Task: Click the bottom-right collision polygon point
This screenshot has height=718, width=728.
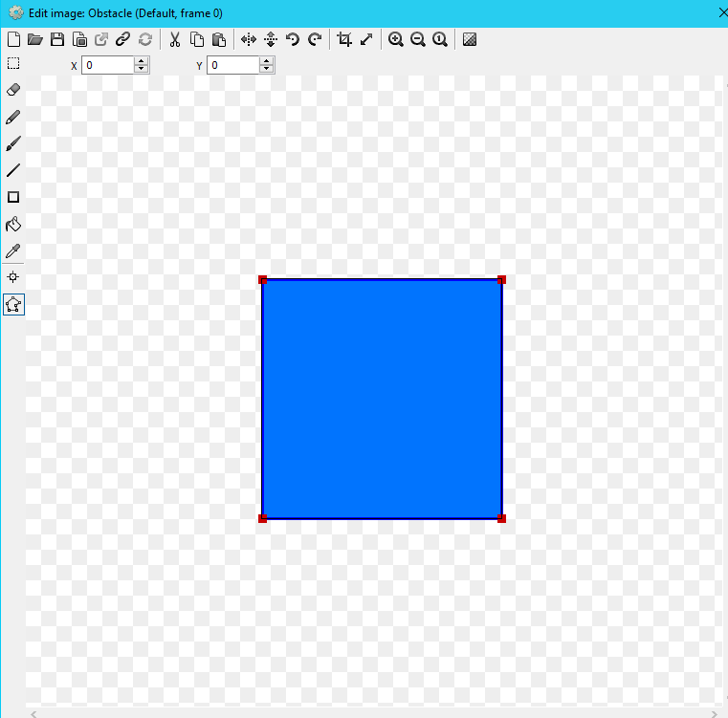Action: click(x=501, y=518)
